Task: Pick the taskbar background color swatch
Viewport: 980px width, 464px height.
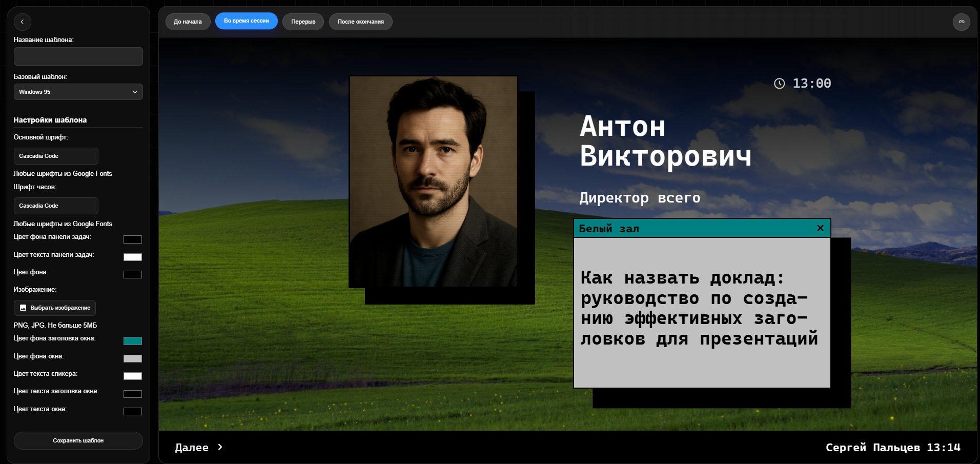Action: [x=133, y=239]
